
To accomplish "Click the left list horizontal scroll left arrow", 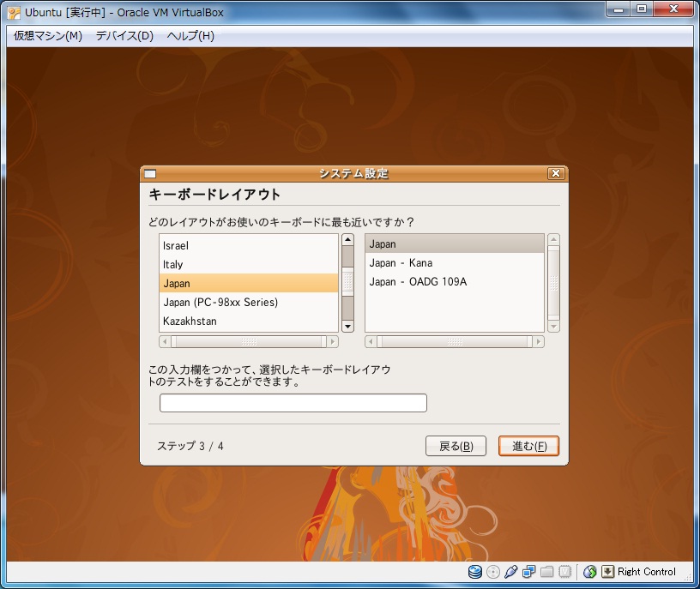I will pyautogui.click(x=165, y=342).
